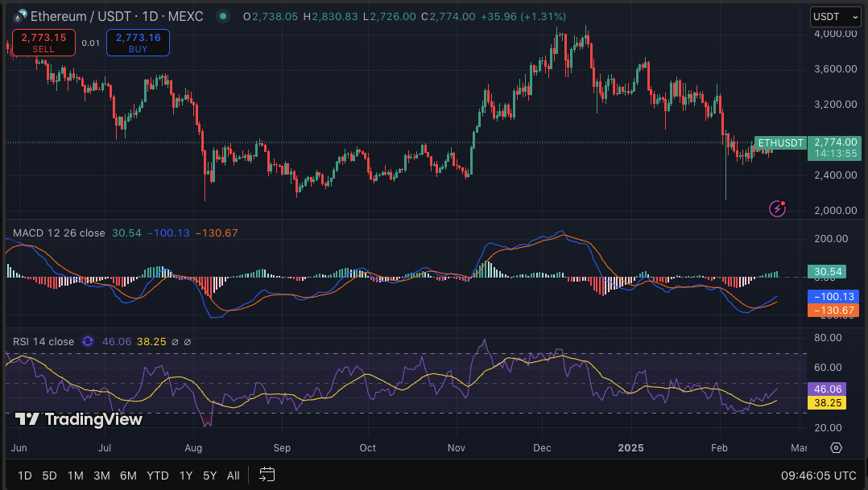The height and width of the screenshot is (490, 868).
Task: Open the USDT currency dropdown
Action: (x=835, y=16)
